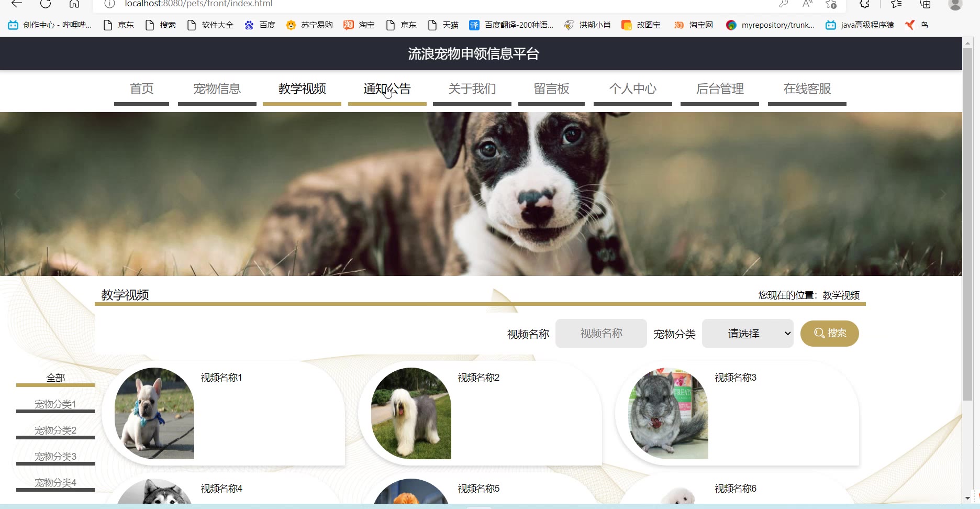Open the 改图宝 bookmark
This screenshot has width=980, height=509.
coord(641,25)
